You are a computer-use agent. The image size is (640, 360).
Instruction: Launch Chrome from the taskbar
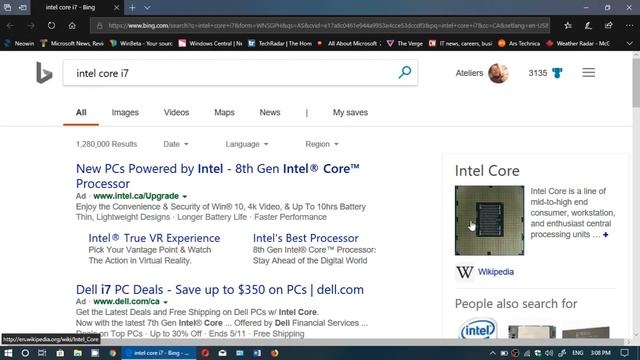pos(113,353)
